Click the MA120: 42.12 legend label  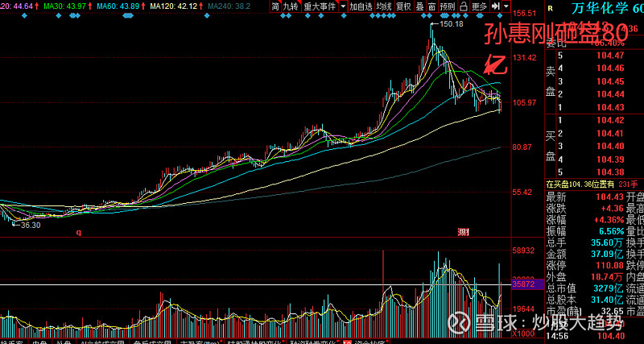coord(175,6)
